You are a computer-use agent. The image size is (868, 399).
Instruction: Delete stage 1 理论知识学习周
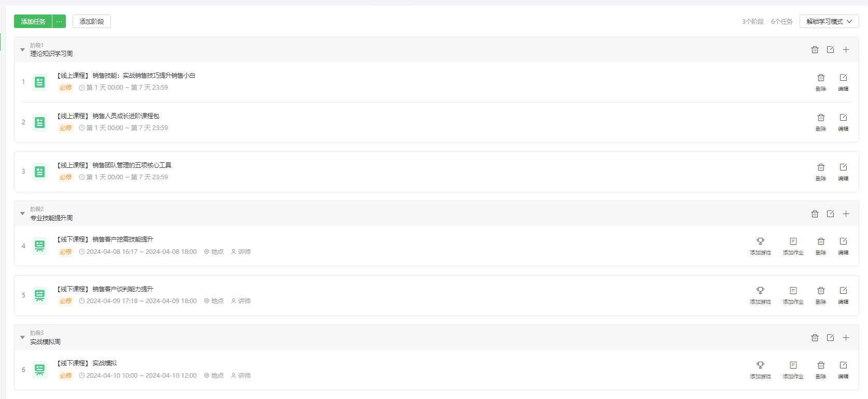(x=815, y=50)
